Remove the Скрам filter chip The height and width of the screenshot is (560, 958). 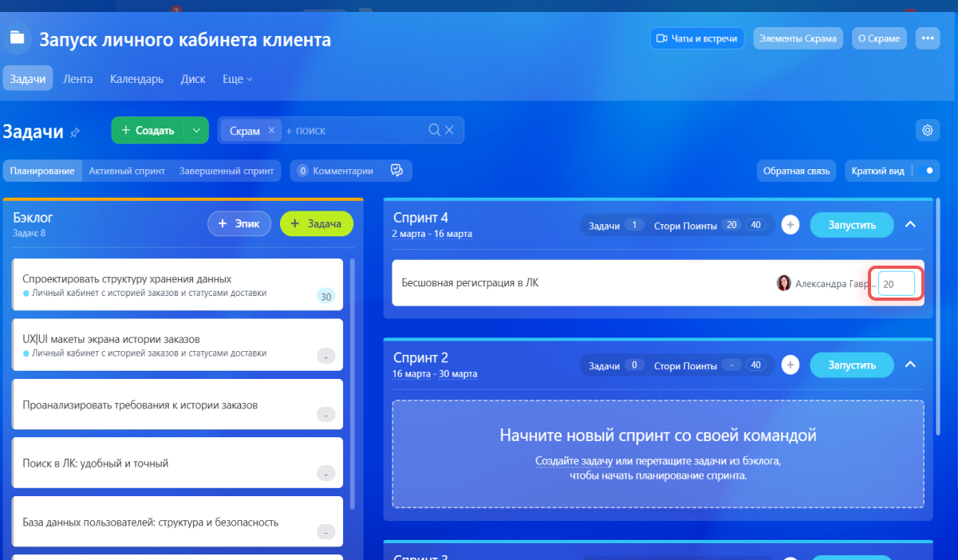(271, 131)
